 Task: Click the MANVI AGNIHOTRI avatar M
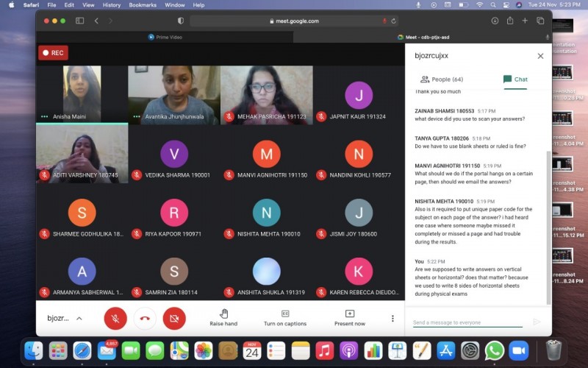click(266, 154)
